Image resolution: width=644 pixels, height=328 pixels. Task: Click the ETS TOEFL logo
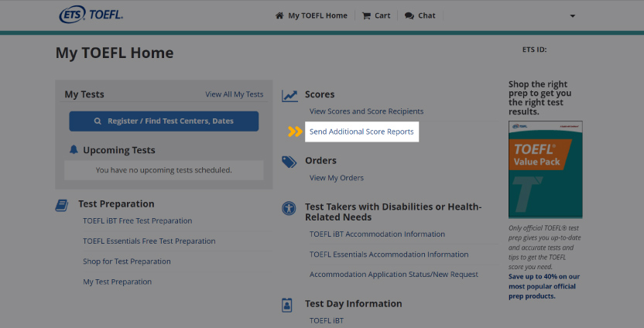[x=91, y=15]
